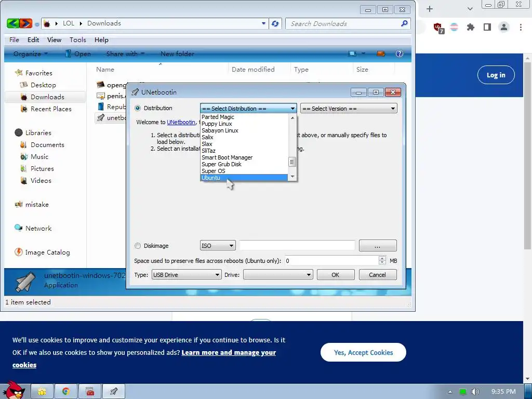Click Cancel in UNetbootin dialog
Screen dimensions: 532x399
378,275
